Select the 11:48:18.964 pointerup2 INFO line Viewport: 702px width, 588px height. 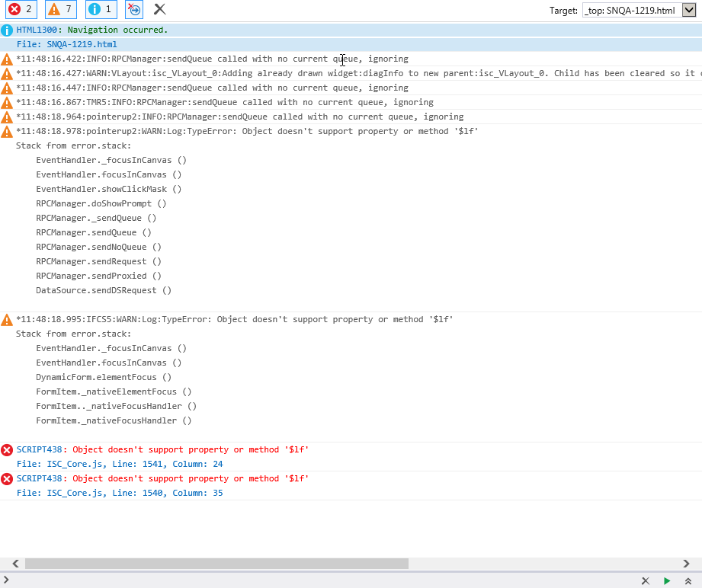point(240,117)
